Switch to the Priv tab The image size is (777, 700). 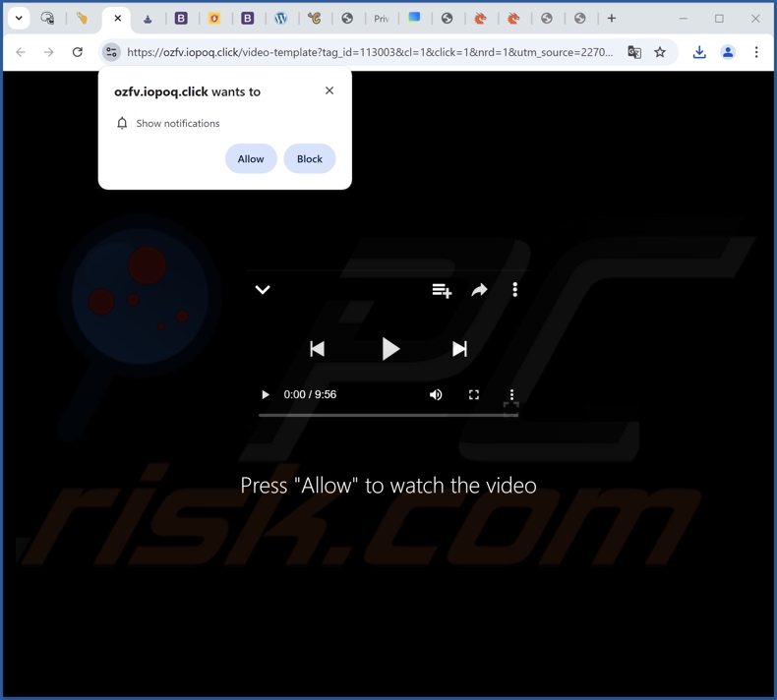[x=381, y=19]
